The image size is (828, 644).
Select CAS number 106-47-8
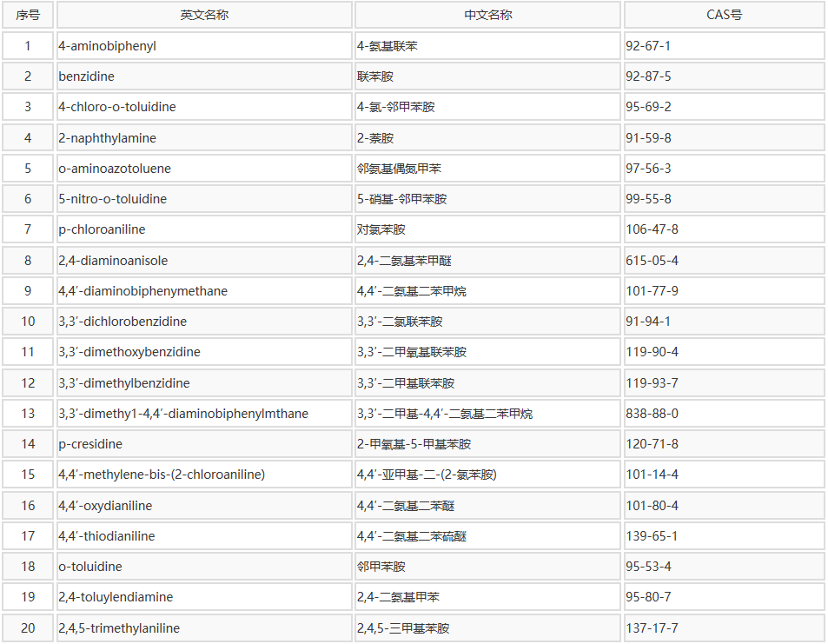(652, 229)
